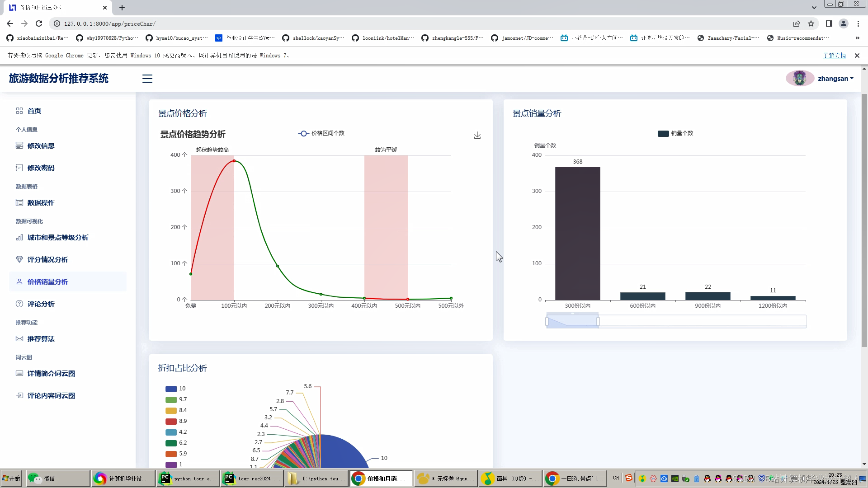
Task: Click the browser address bar URL
Action: point(110,23)
